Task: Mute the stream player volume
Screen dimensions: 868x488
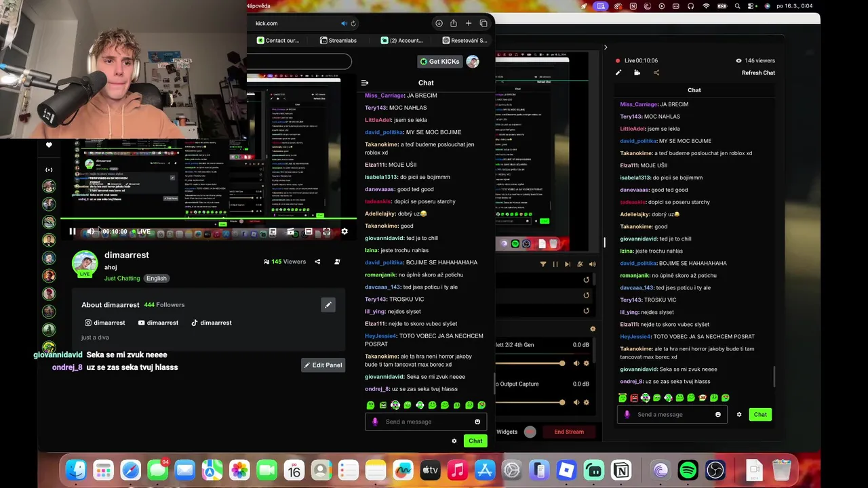Action: tap(90, 232)
